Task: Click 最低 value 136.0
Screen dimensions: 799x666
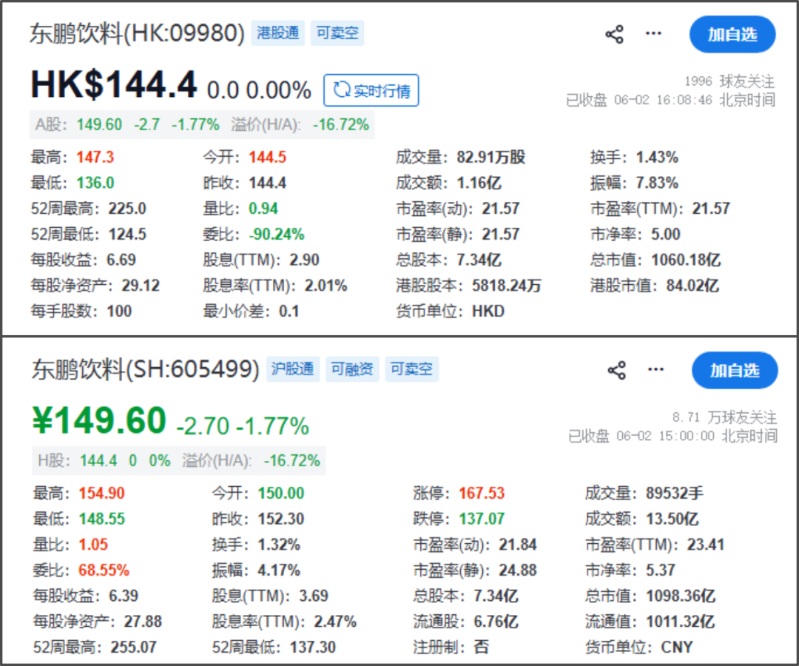Action: tap(95, 182)
